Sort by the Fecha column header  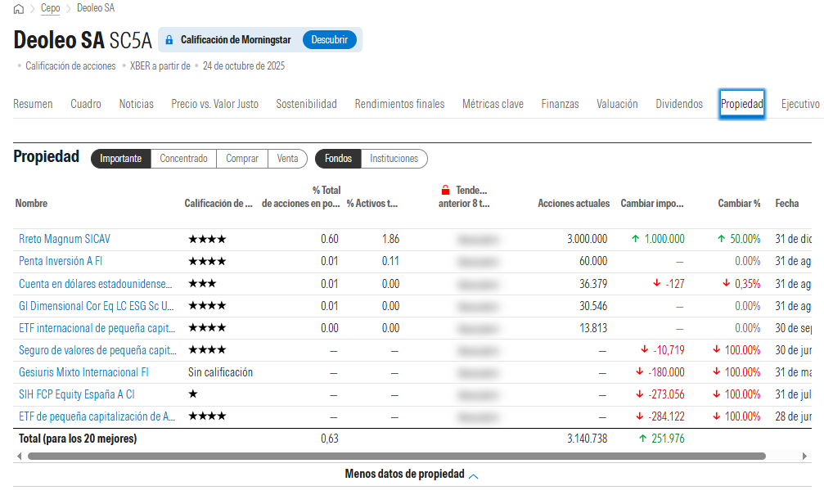coord(787,204)
